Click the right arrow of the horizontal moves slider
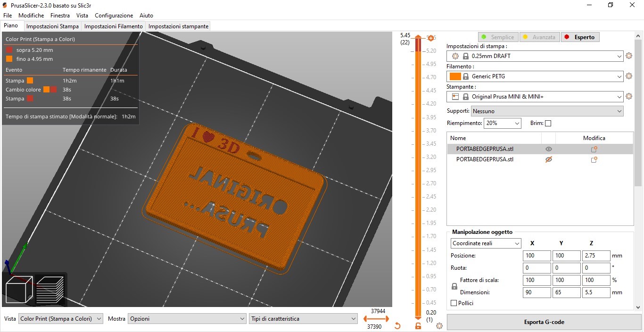 click(x=387, y=319)
